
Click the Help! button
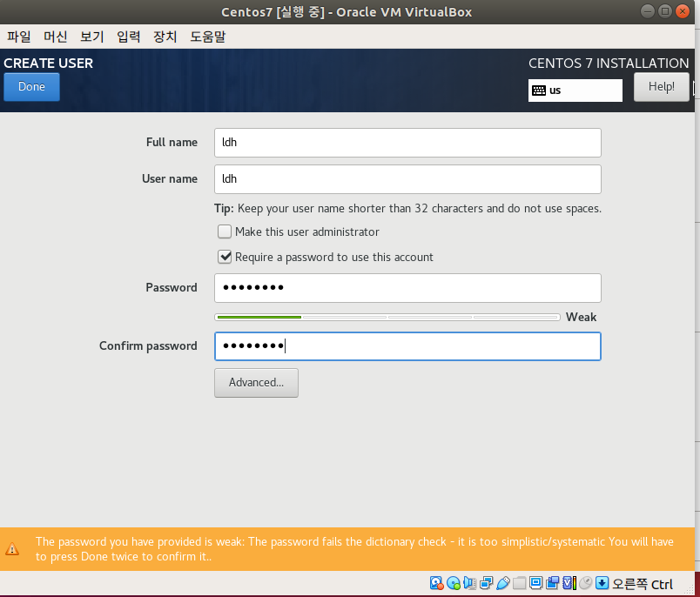661,87
